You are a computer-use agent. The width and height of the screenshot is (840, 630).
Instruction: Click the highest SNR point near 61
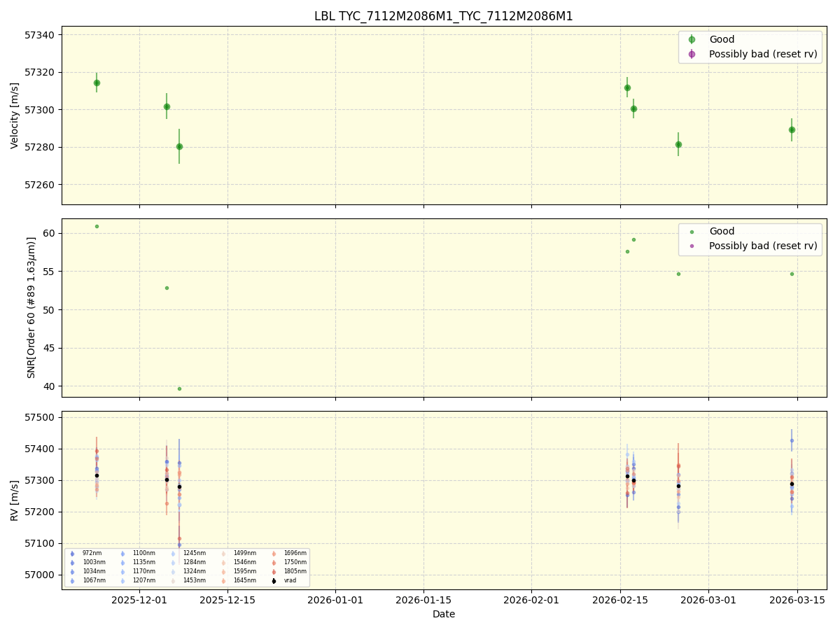97,226
